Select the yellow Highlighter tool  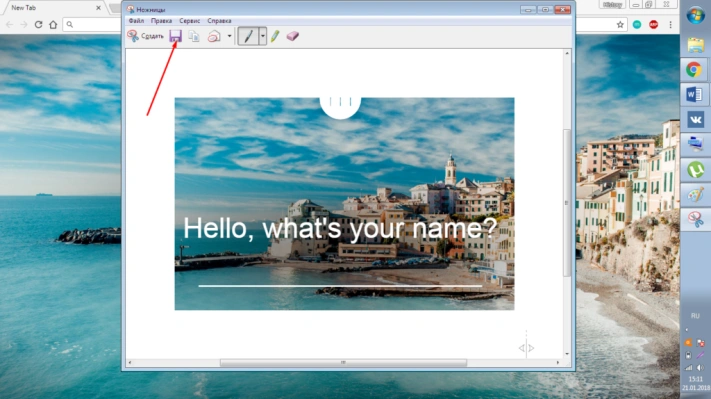(275, 36)
